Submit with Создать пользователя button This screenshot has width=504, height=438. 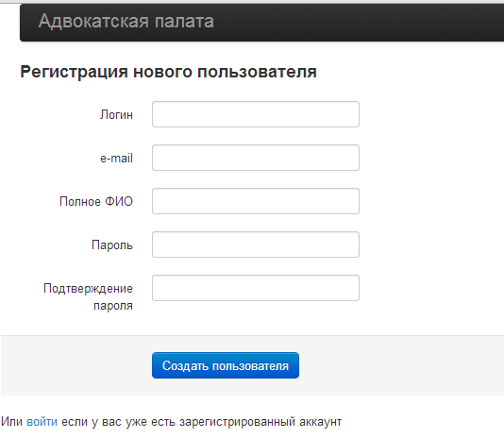pos(226,365)
